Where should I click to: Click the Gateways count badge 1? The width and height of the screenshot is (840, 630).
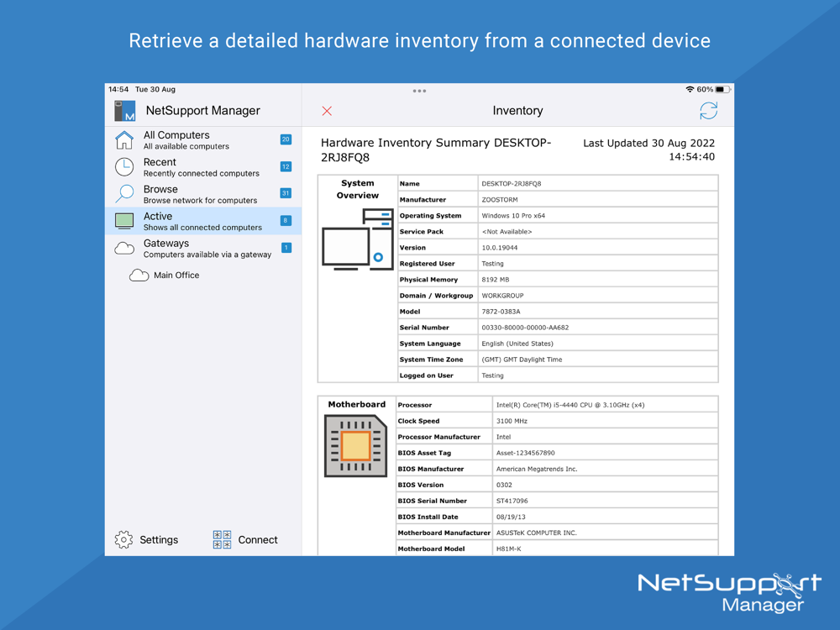click(286, 248)
